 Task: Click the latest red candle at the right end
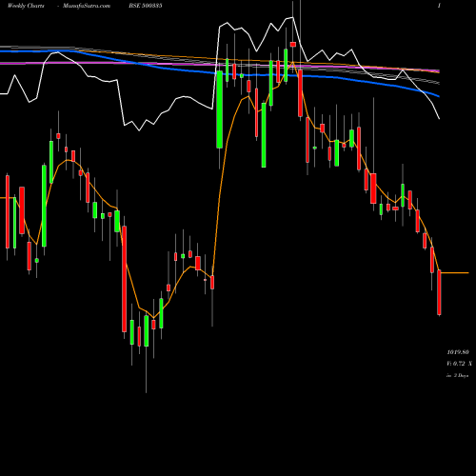(439, 292)
